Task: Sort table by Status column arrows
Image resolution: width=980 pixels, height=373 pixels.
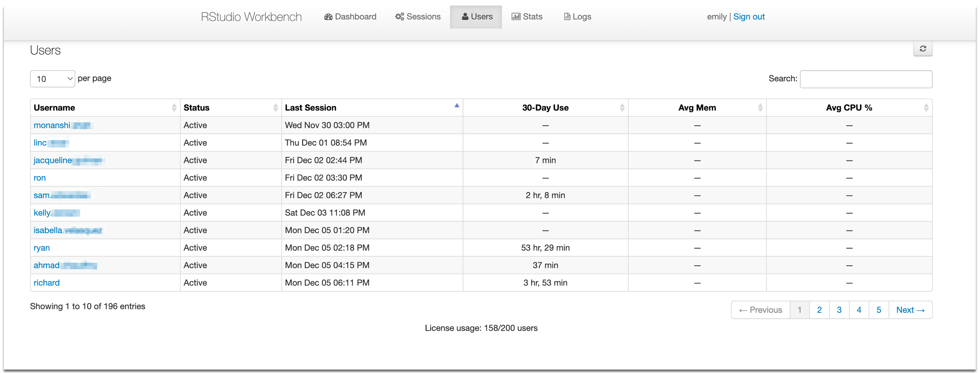Action: [x=275, y=108]
